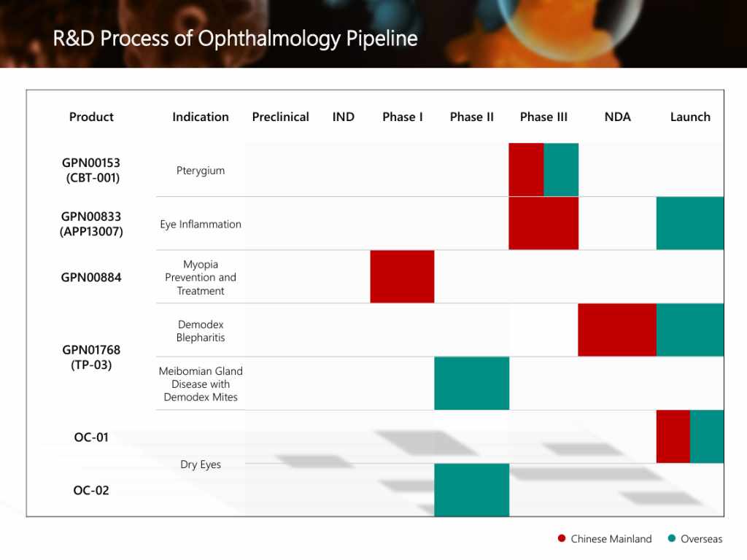747x560 pixels.
Task: Select the Preclinical column header
Action: (x=280, y=117)
